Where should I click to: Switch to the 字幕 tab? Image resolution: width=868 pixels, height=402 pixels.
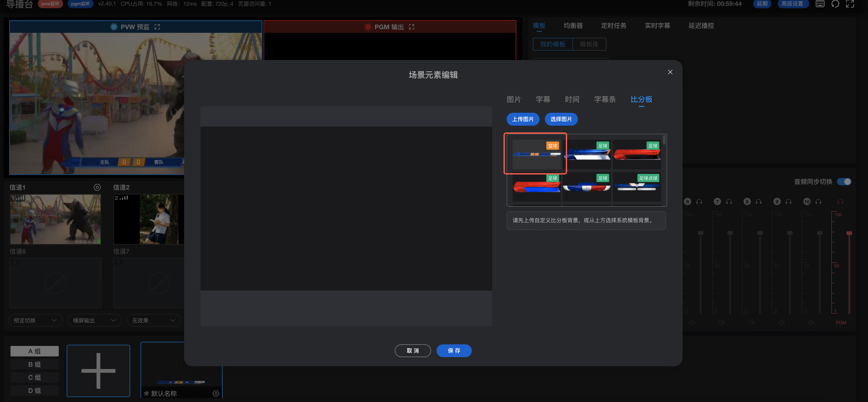(x=543, y=99)
